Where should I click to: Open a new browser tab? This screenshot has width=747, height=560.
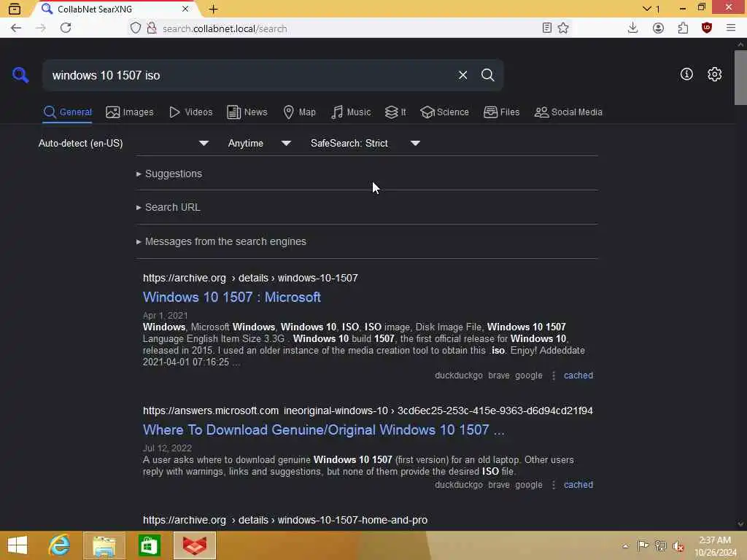coord(214,9)
